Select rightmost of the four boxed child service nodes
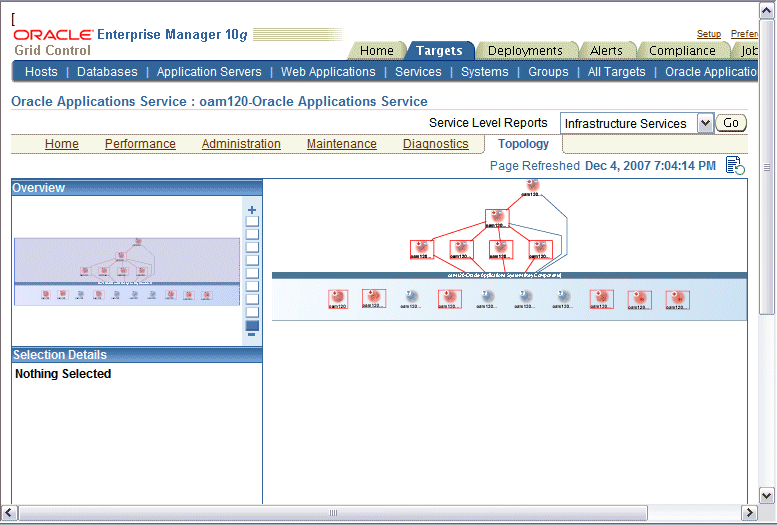Viewport: 777px width, 525px height. coord(540,249)
